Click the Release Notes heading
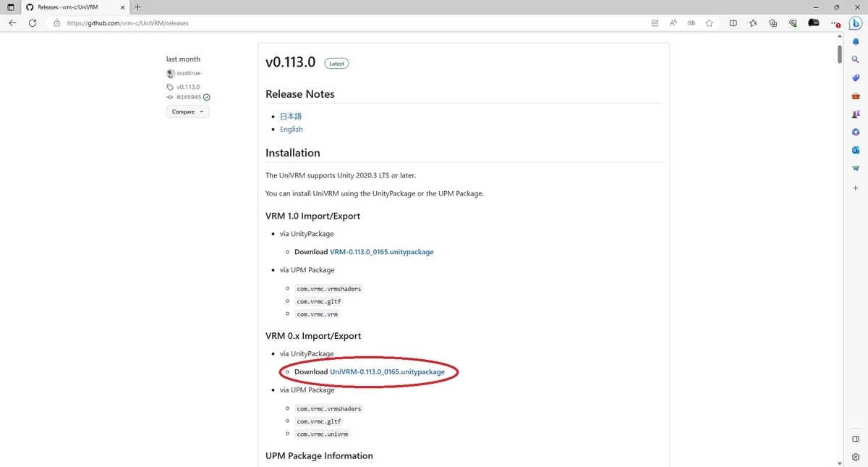This screenshot has width=868, height=467. click(300, 94)
